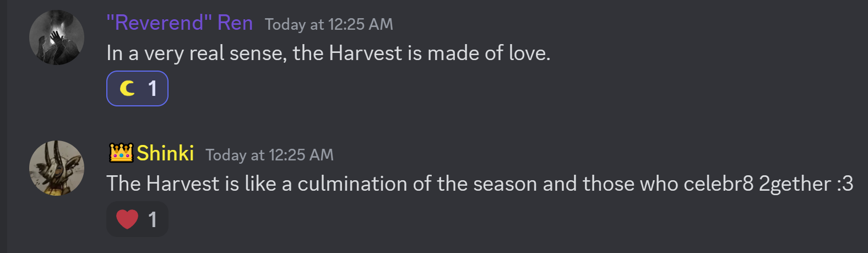Select Ren's message about the Harvest
Viewport: 868px width, 253px height.
pos(328,53)
